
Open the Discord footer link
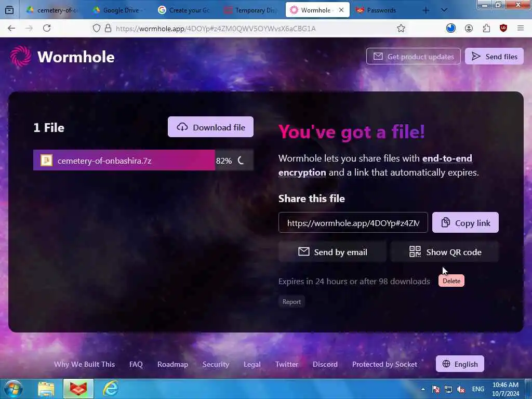325,364
